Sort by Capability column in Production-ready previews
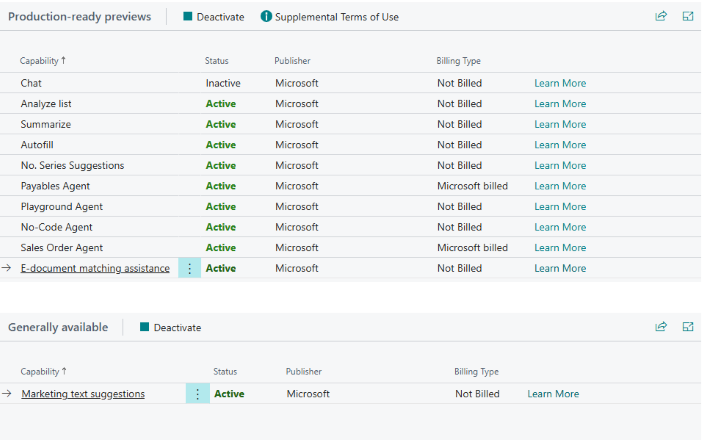Screen dimensions: 702x440 click(43, 61)
